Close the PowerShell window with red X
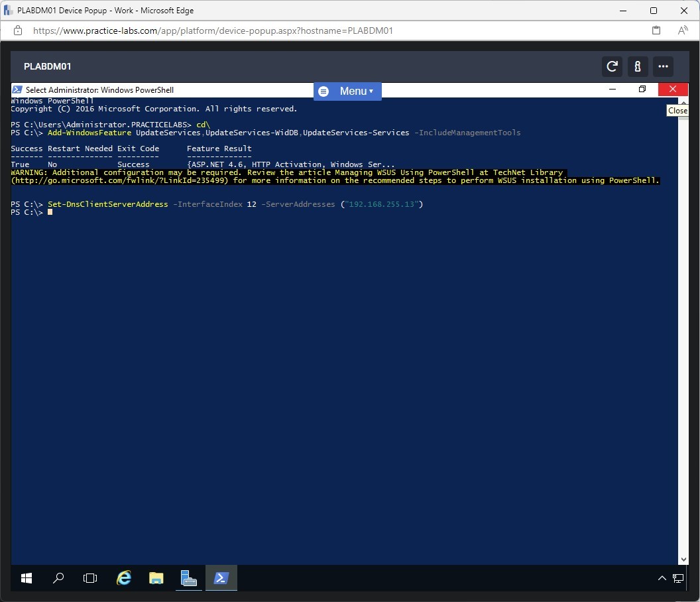Viewport: 700px width, 602px height. click(x=673, y=90)
